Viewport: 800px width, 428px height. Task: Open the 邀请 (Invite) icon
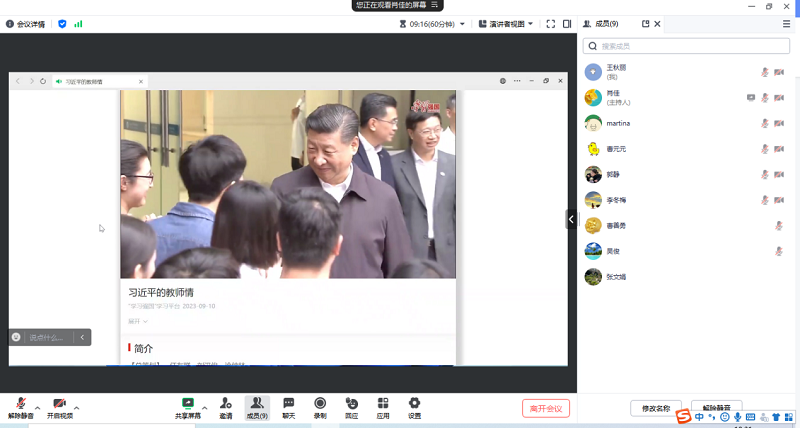pyautogui.click(x=225, y=407)
